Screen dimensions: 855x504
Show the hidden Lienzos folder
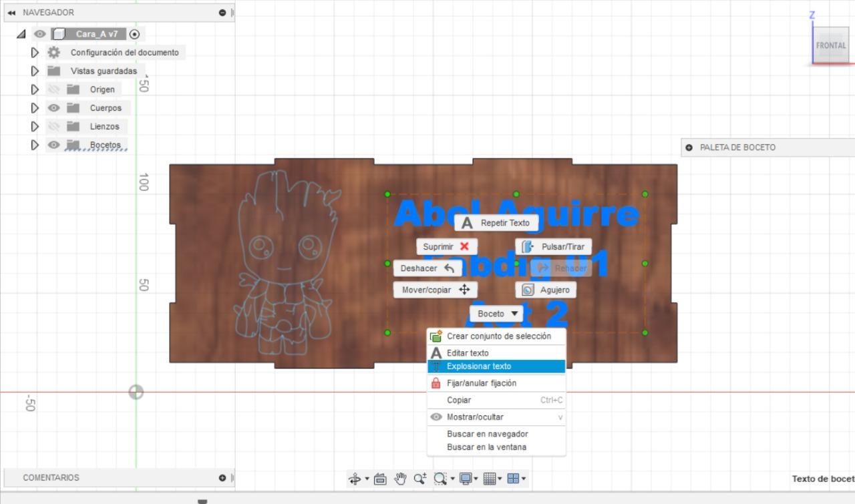53,126
